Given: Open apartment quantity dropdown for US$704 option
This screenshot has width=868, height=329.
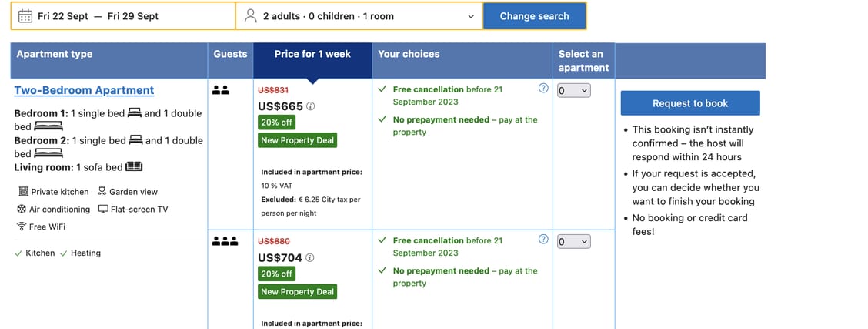Looking at the screenshot, I should click(x=573, y=242).
